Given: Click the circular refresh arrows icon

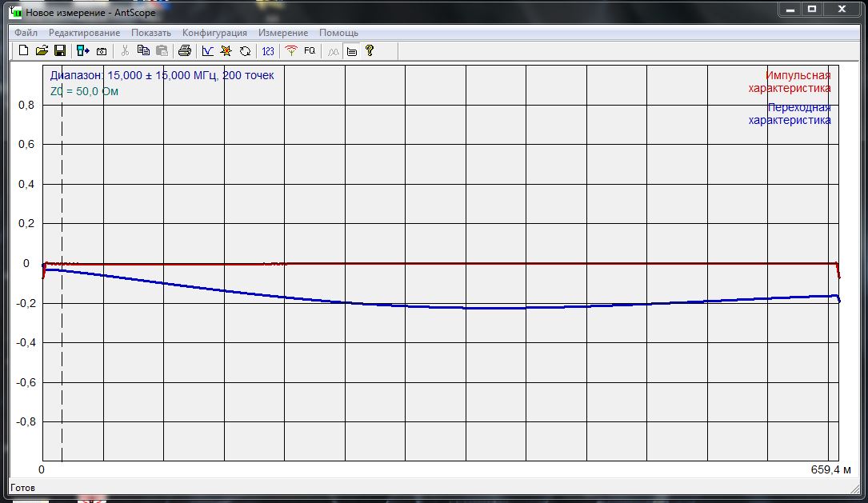Looking at the screenshot, I should [x=245, y=50].
